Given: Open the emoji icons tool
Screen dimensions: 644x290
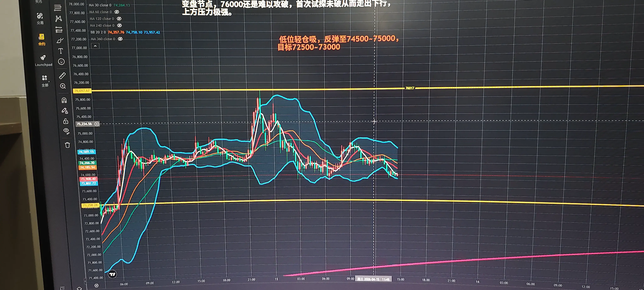Looking at the screenshot, I should point(61,62).
